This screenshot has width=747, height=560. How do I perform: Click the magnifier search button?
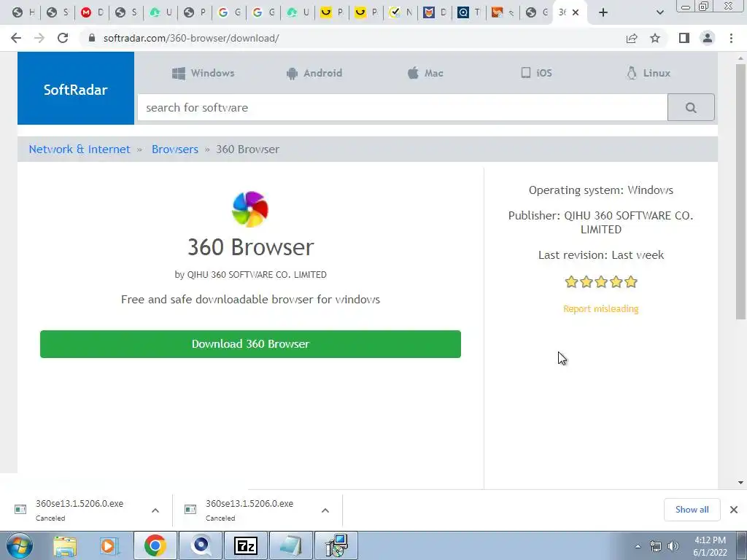[691, 108]
